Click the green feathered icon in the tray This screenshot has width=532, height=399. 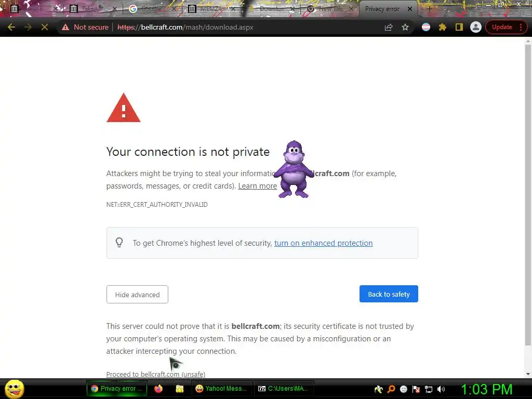(x=379, y=389)
